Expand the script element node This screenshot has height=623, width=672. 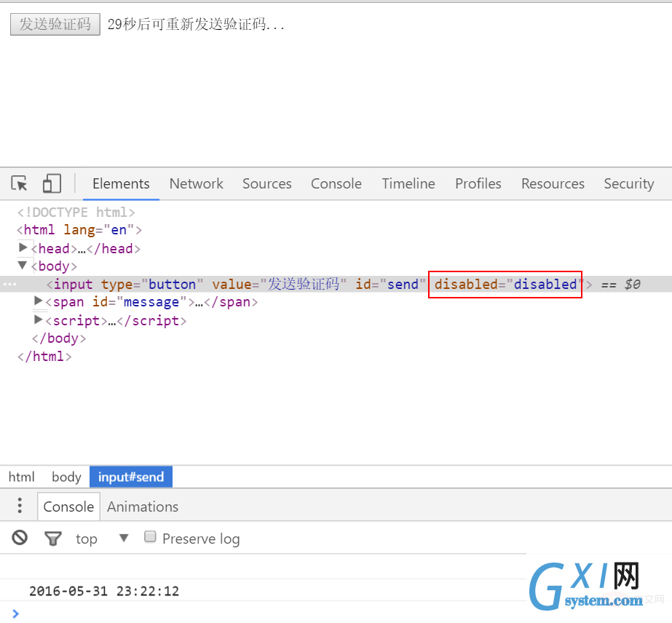point(38,320)
